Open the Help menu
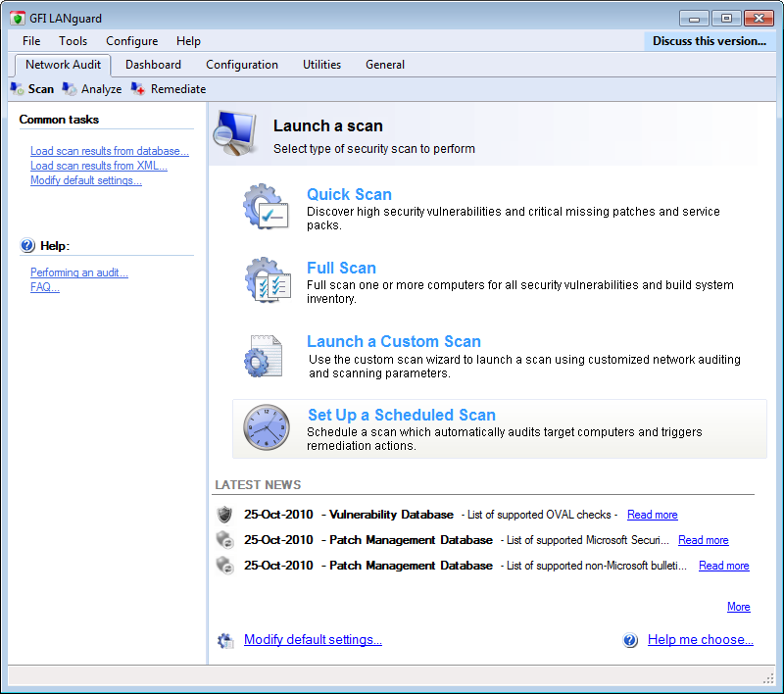This screenshot has height=694, width=784. pos(188,41)
